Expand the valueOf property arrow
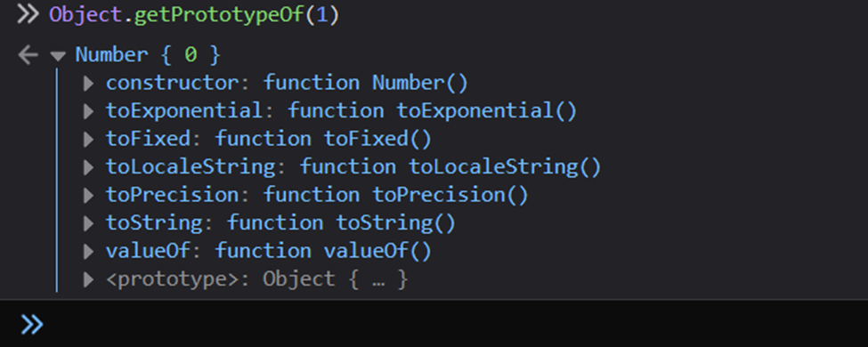Image resolution: width=868 pixels, height=347 pixels. click(x=88, y=251)
